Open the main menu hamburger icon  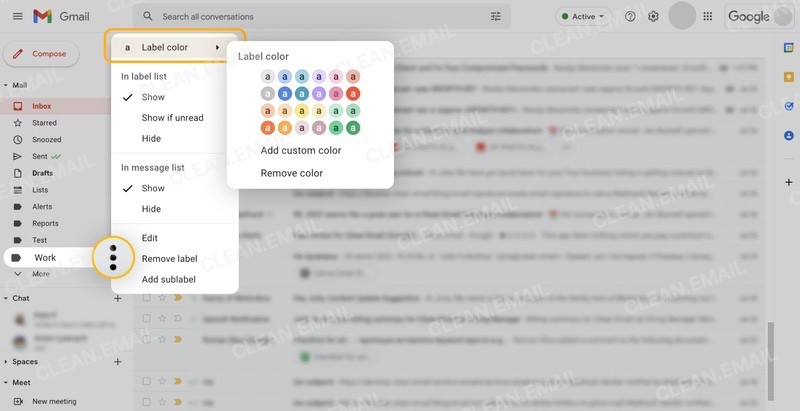[x=16, y=17]
